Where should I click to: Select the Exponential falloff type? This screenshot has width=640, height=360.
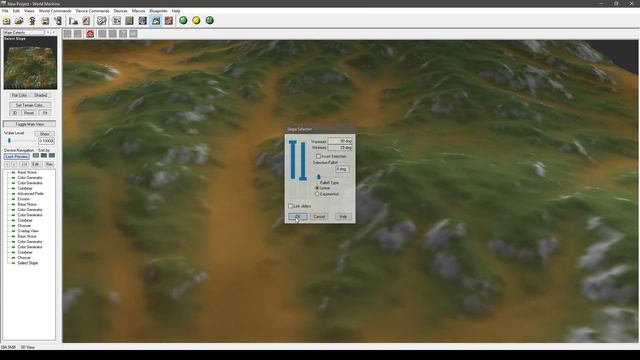(317, 194)
